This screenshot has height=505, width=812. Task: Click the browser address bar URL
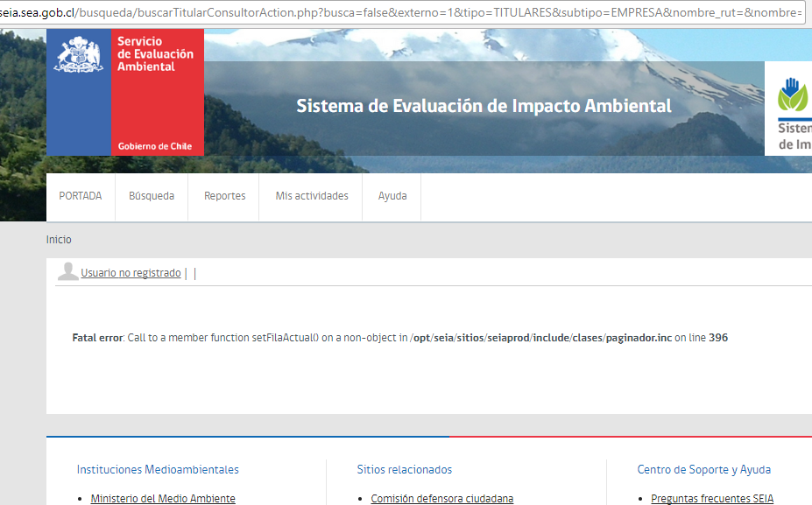(401, 12)
